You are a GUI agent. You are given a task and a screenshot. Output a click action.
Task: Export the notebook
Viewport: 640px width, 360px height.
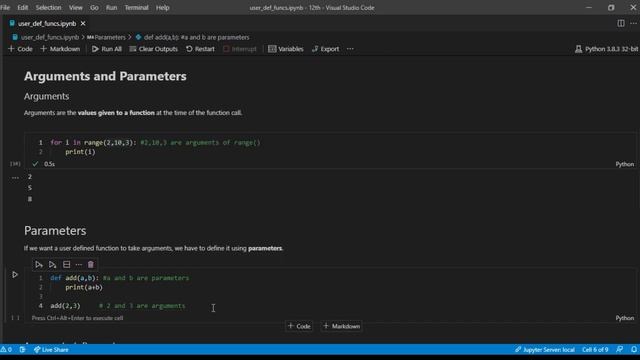(x=325, y=49)
